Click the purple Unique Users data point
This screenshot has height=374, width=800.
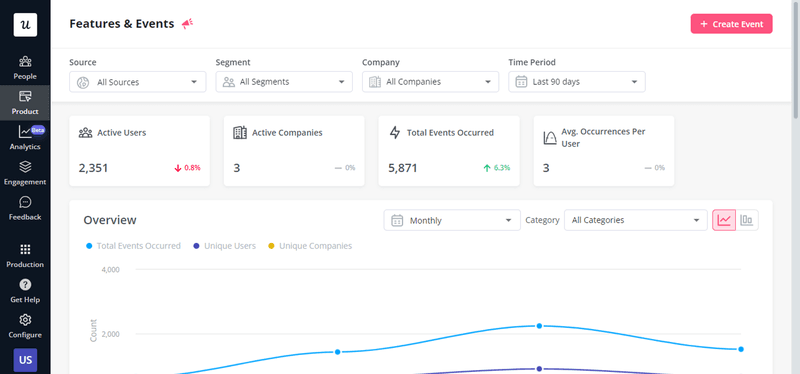539,369
